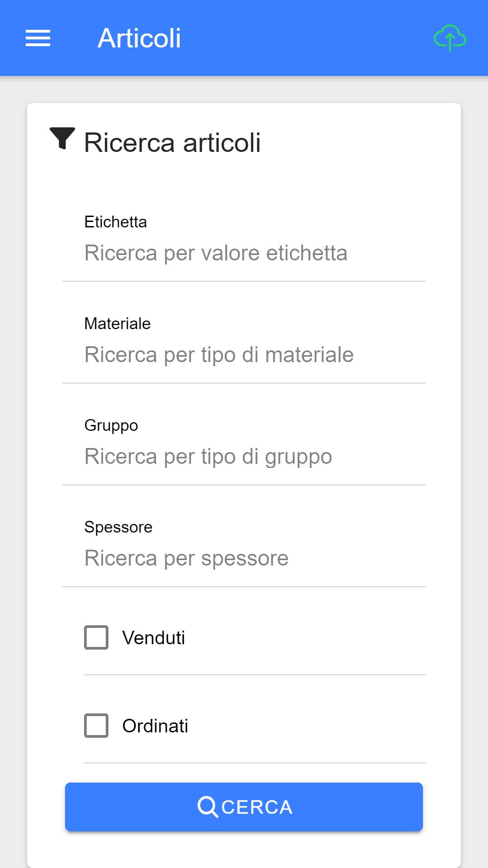Enable the Venduti checkbox
This screenshot has width=488, height=868.
[96, 637]
